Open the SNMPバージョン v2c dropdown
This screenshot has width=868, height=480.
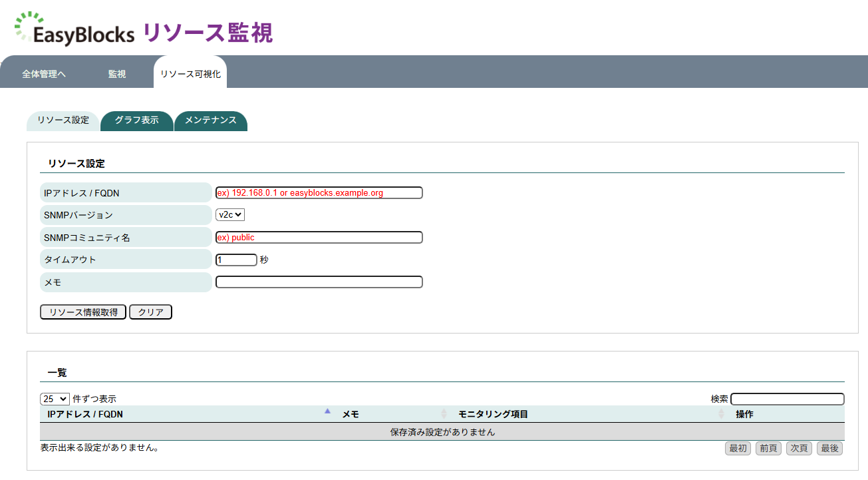230,215
